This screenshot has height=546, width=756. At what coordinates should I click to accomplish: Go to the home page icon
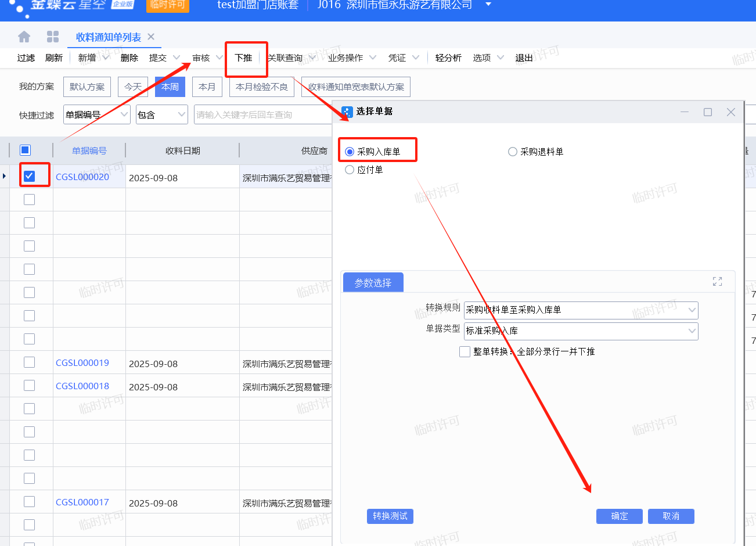coord(24,37)
